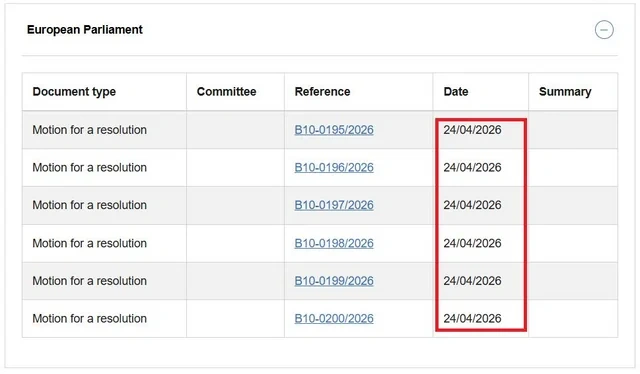Open reference B10-0196/2026 link

click(x=334, y=167)
